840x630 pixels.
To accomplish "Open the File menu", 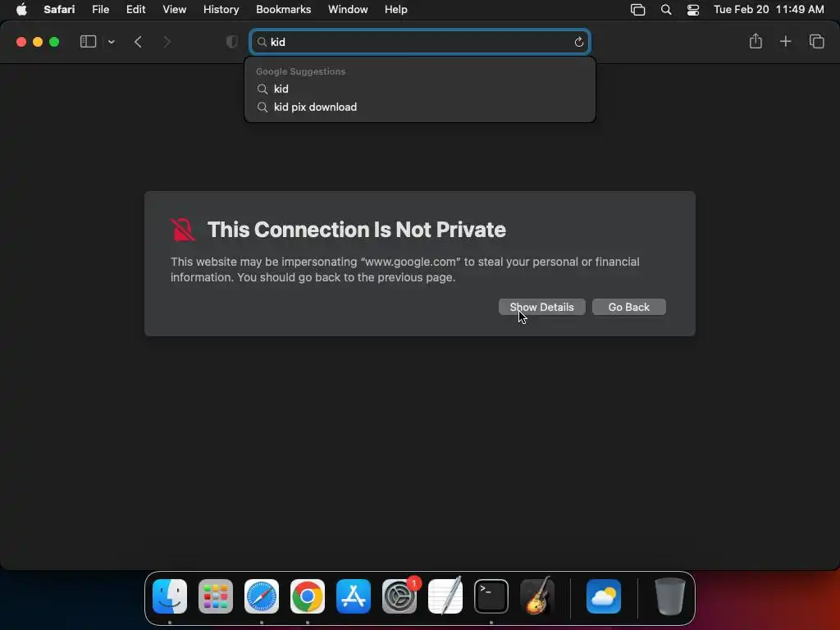I will pos(100,9).
